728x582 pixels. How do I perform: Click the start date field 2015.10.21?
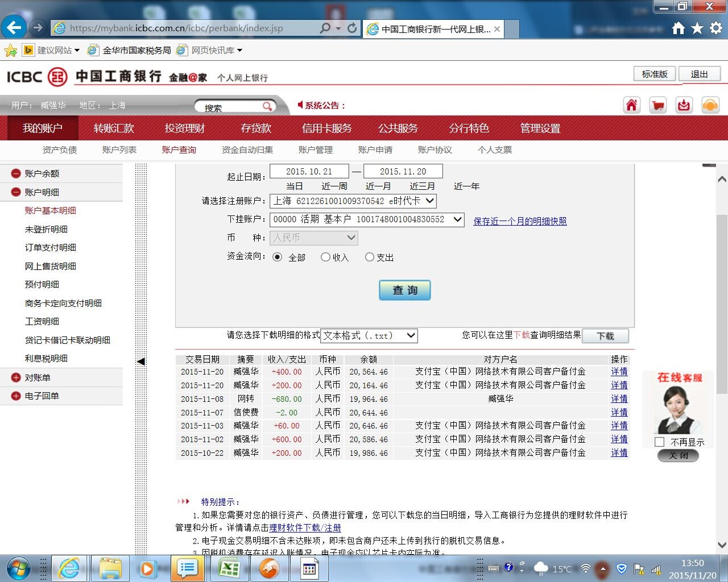309,172
